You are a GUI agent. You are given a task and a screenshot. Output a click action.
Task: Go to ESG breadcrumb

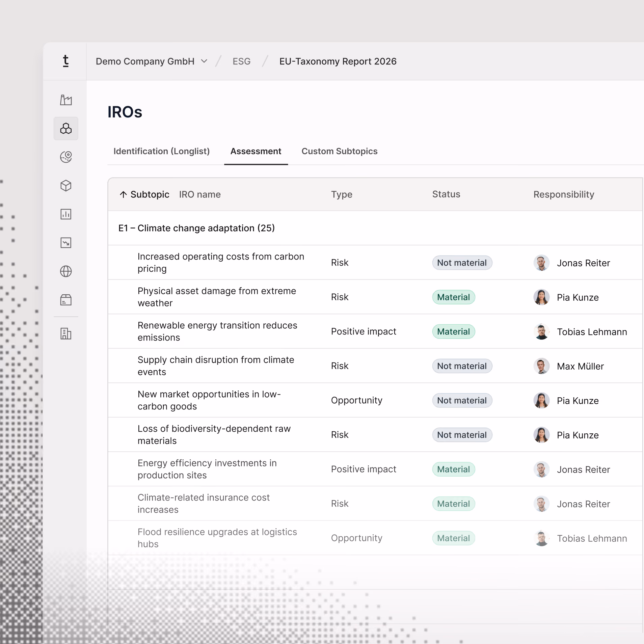(242, 61)
